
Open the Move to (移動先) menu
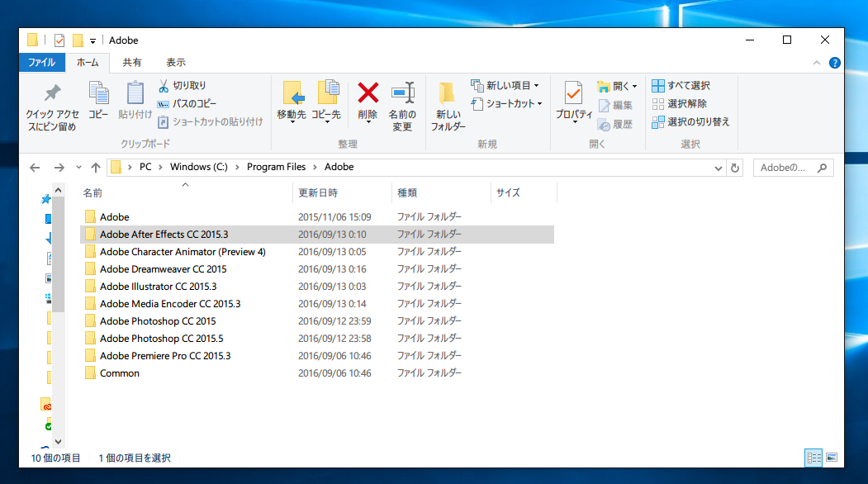[x=292, y=102]
